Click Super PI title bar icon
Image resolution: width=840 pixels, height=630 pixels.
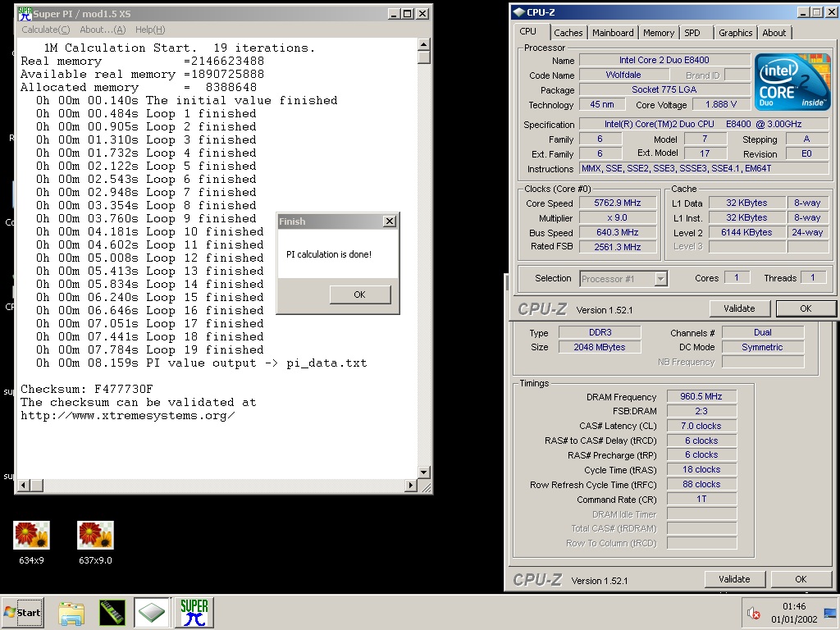(24, 13)
